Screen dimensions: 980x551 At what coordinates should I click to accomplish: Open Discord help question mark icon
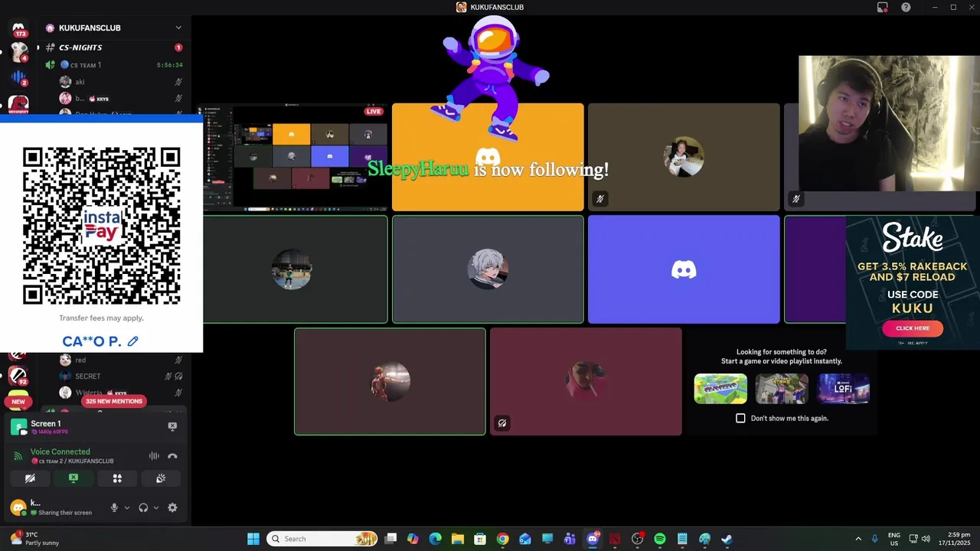pos(906,7)
